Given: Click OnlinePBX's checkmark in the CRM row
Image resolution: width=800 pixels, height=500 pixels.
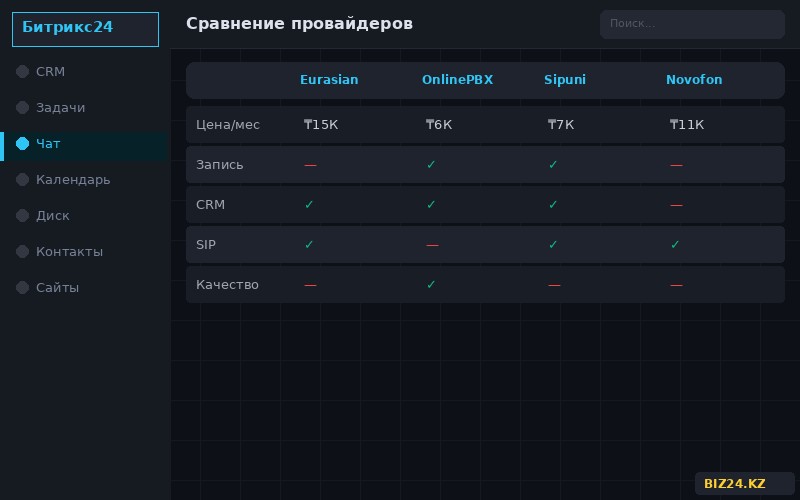Looking at the screenshot, I should coord(431,205).
